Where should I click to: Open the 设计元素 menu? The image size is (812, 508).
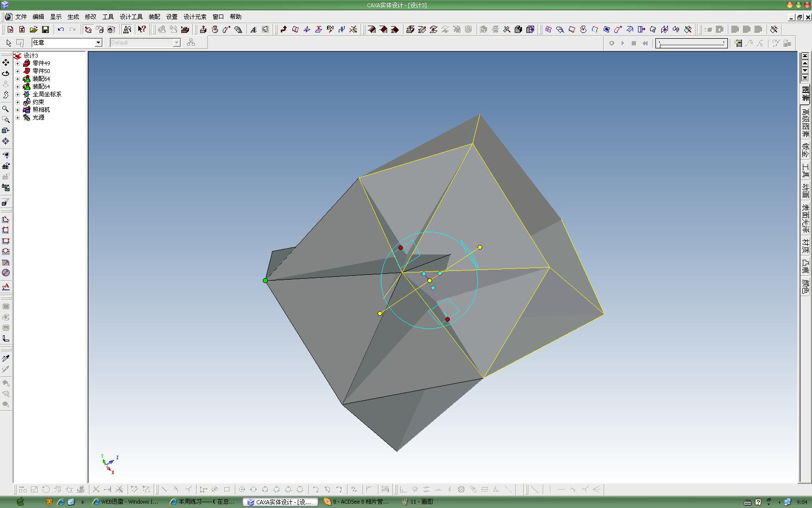click(195, 17)
